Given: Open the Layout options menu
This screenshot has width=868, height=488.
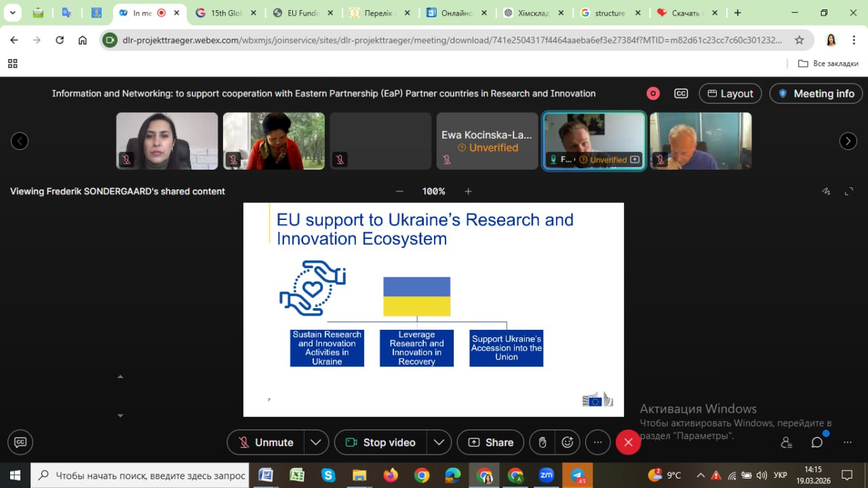Looking at the screenshot, I should tap(730, 94).
